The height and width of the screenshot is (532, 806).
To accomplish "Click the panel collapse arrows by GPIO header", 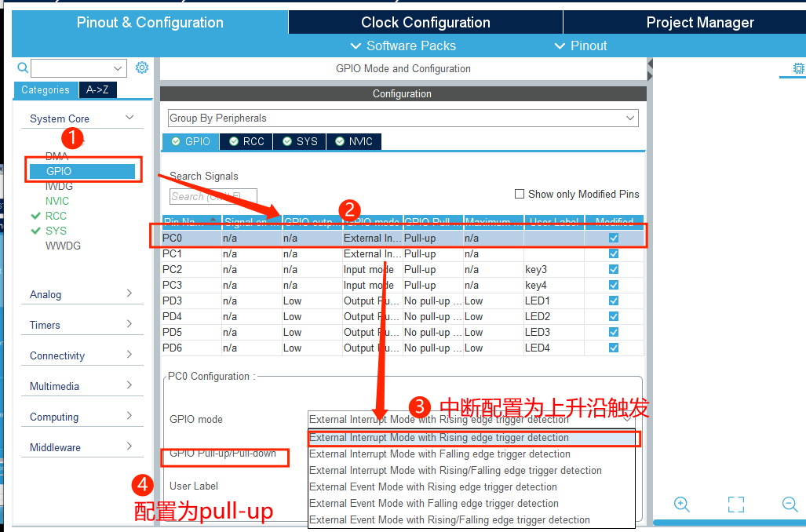I will (x=650, y=69).
